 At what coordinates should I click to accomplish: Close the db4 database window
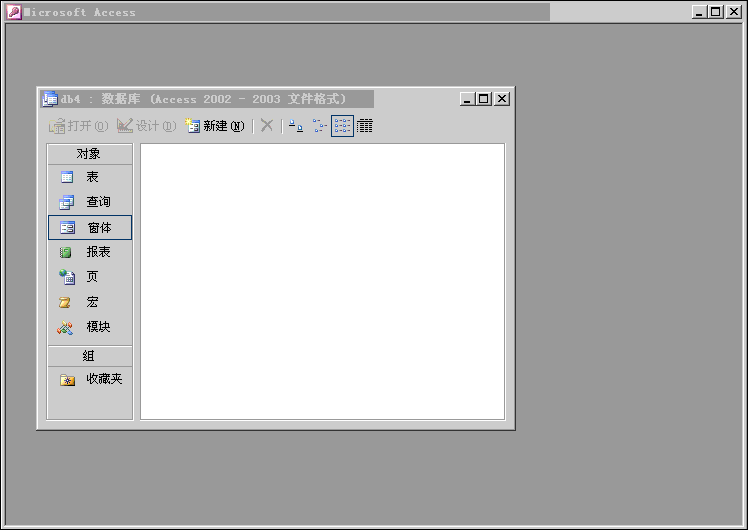coord(501,99)
